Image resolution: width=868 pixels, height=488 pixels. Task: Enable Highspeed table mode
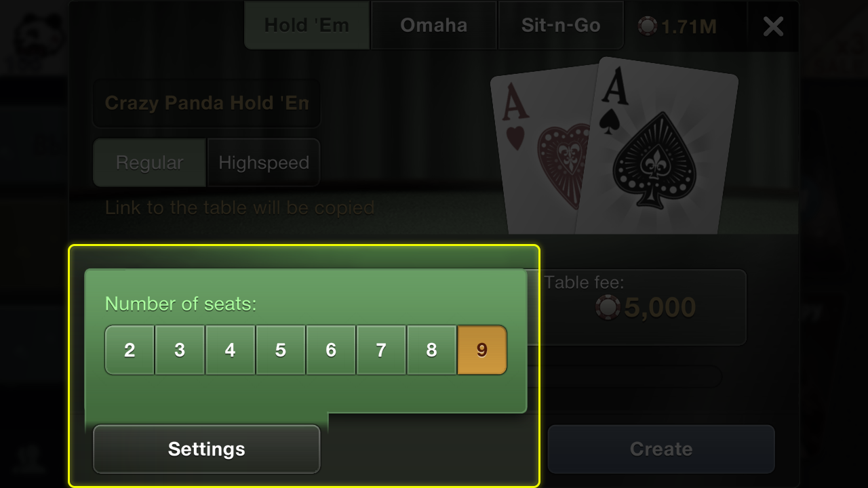[263, 163]
